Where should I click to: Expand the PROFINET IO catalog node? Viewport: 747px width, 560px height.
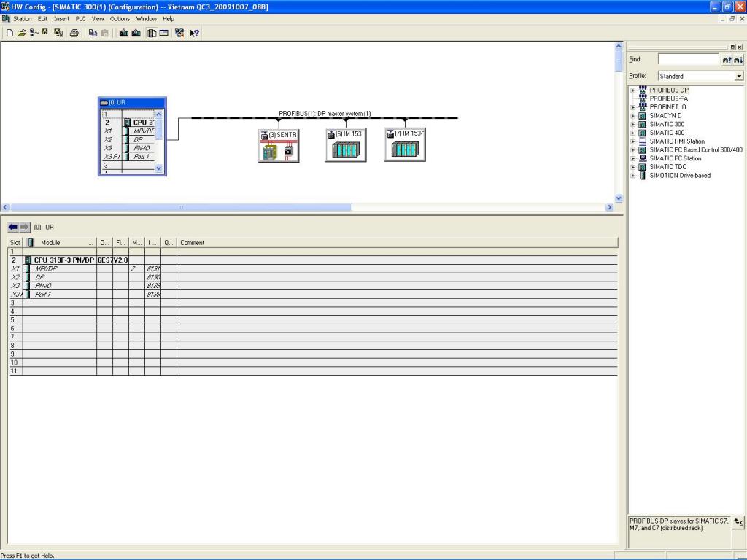633,107
